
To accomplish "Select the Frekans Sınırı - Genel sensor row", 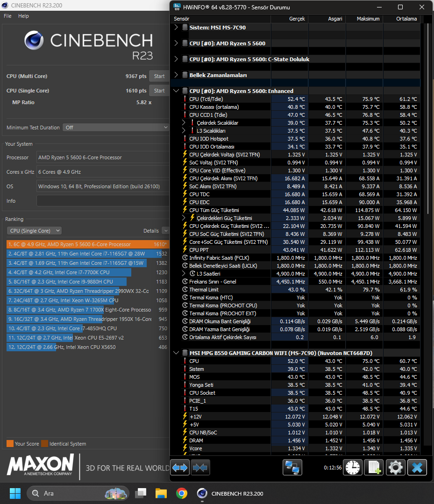I will [x=295, y=282].
